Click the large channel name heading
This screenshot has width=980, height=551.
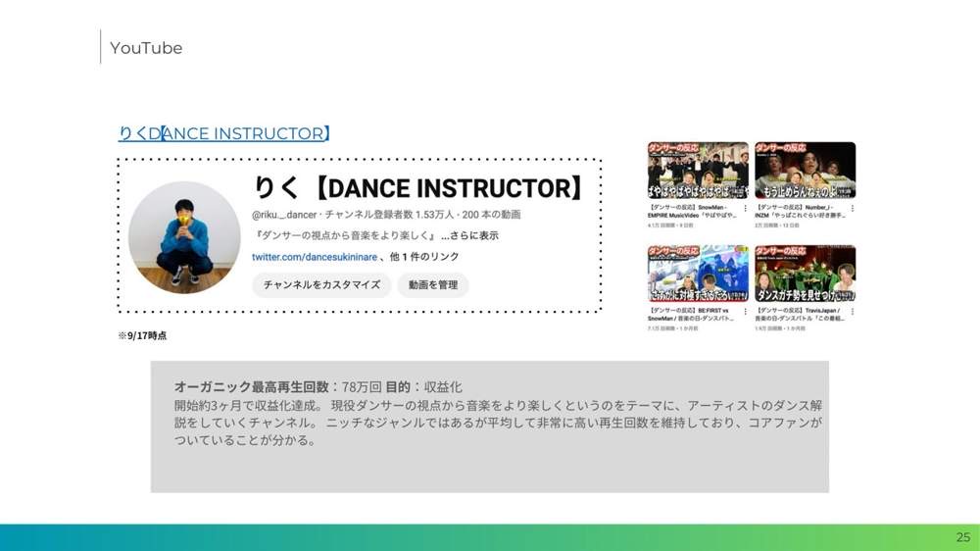(418, 187)
